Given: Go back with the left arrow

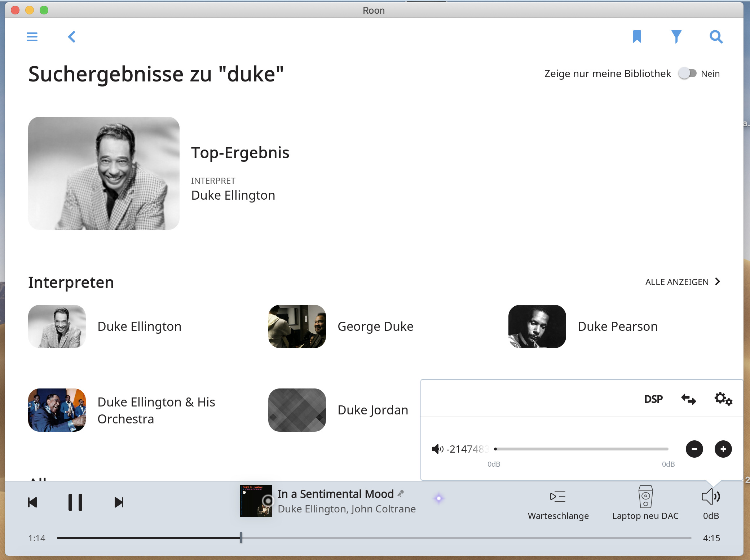Looking at the screenshot, I should tap(72, 37).
